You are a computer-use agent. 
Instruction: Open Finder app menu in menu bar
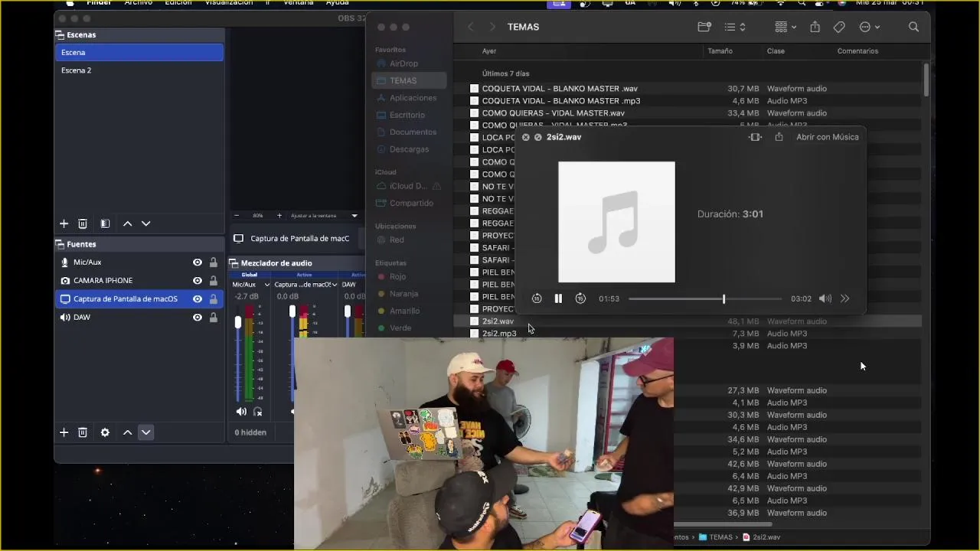(x=99, y=3)
